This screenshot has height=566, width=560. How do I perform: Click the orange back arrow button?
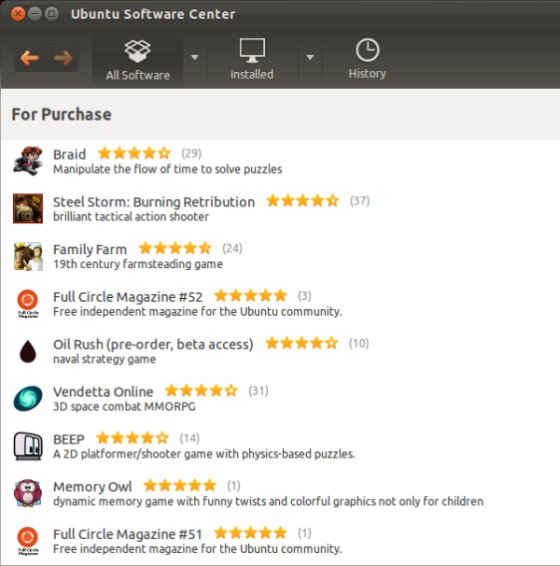coord(30,58)
